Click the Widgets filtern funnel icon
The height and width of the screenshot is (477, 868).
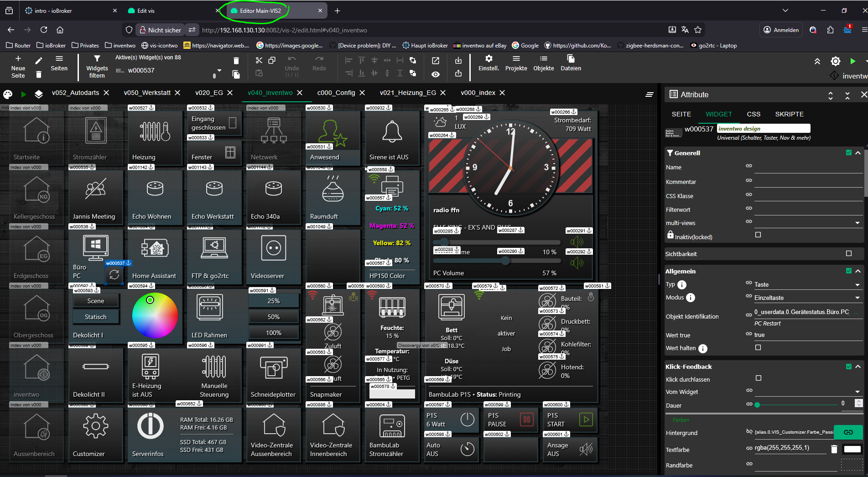pos(97,59)
